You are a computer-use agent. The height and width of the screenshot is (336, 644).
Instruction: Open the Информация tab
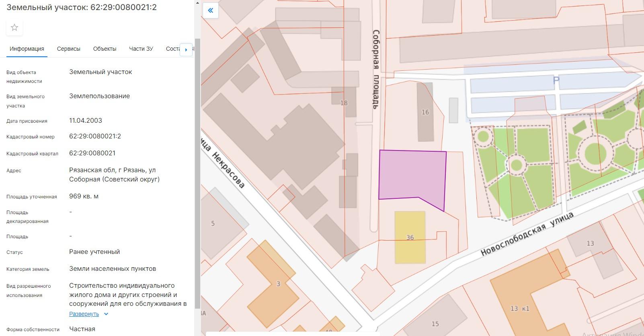(27, 49)
